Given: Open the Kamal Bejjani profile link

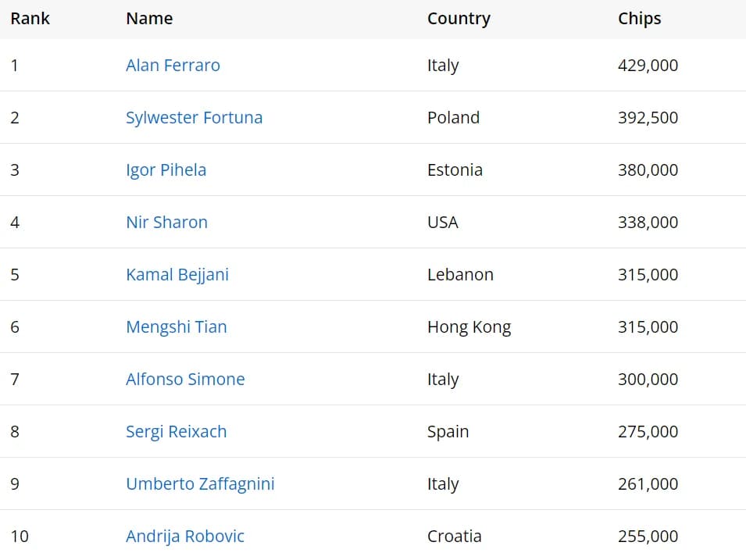Looking at the screenshot, I should pyautogui.click(x=177, y=274).
